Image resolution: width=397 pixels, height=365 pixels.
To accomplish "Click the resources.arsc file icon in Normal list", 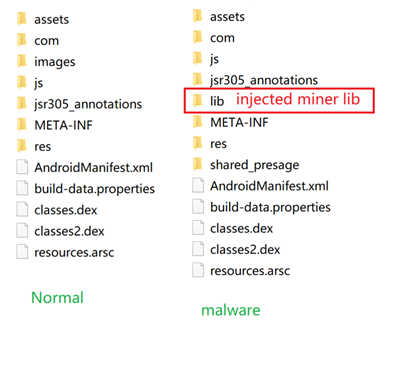I will click(x=22, y=252).
